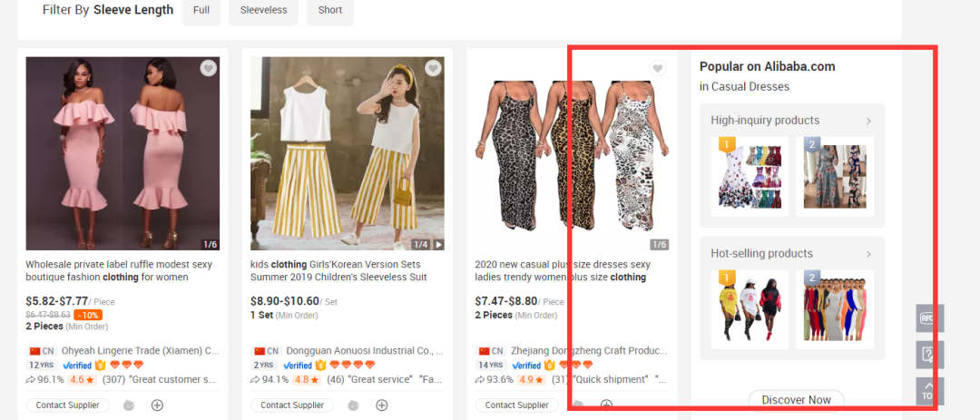Add pink ruffle dress to compare (plus icon)
The height and width of the screenshot is (420, 980).
coord(157,405)
